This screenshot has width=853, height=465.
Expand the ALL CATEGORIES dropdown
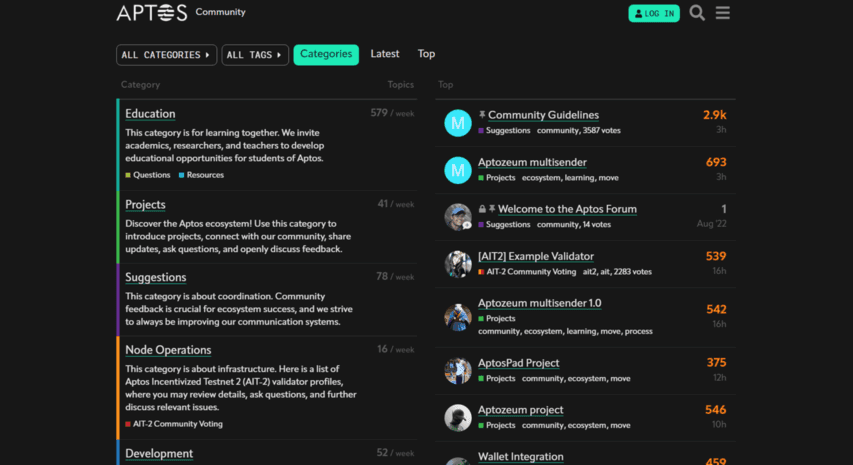click(166, 55)
